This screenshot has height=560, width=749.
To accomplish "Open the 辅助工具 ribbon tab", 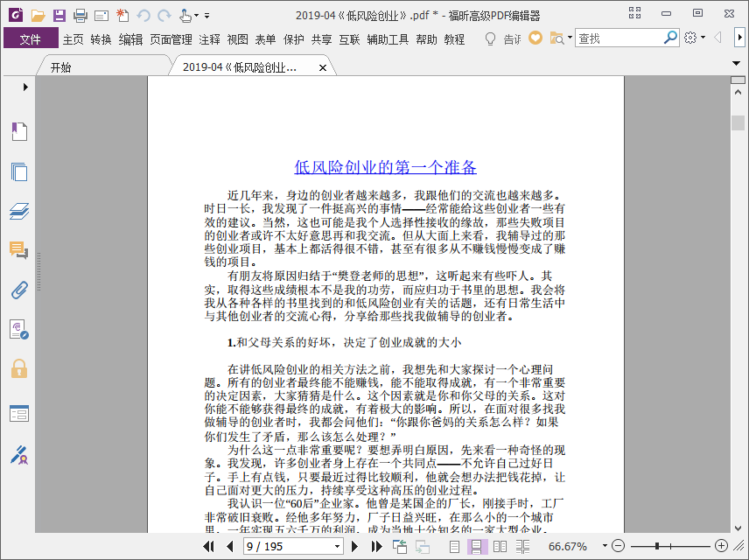I will coord(388,39).
